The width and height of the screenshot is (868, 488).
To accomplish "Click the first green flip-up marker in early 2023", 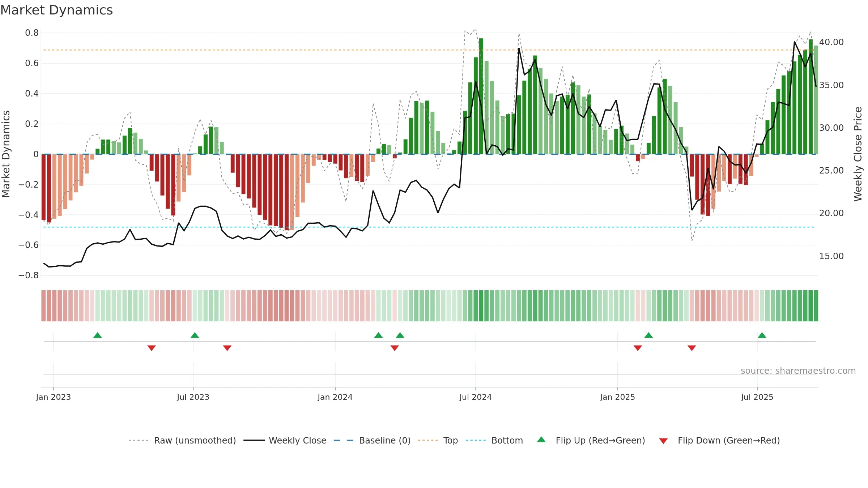I will (98, 335).
